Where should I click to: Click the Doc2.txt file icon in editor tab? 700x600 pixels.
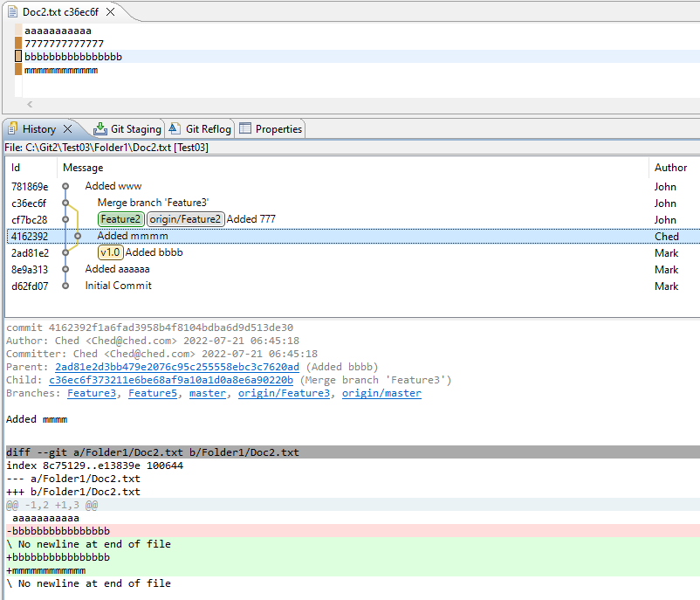(x=12, y=13)
